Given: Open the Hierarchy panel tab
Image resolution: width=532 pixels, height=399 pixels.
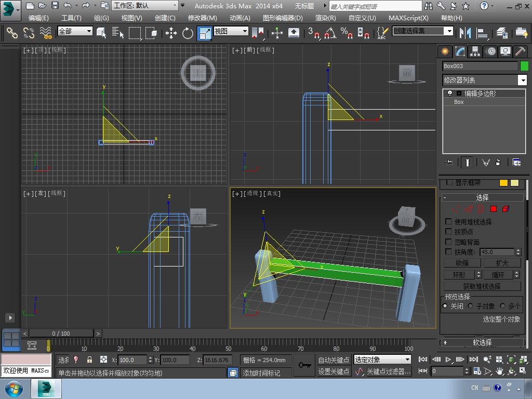Looking at the screenshot, I should coord(475,51).
